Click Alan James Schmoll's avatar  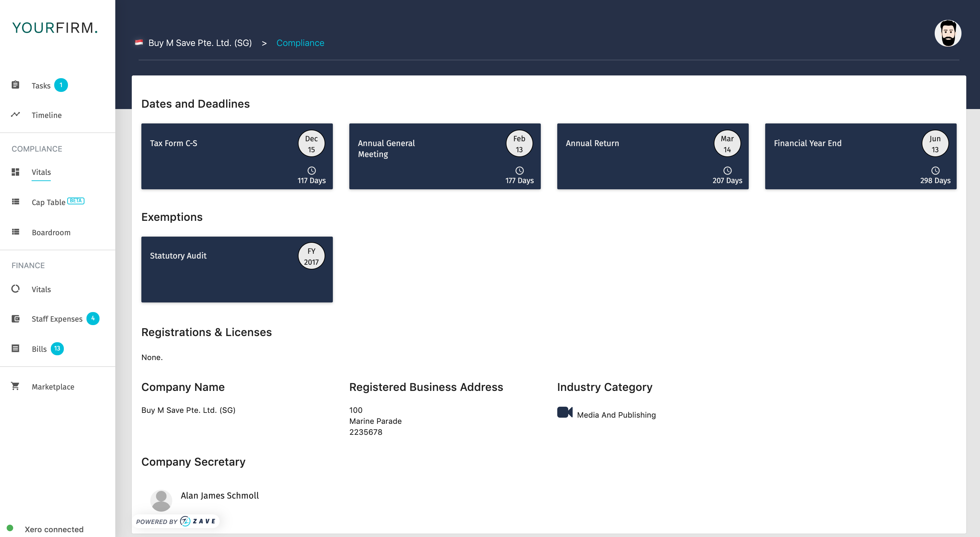[x=161, y=500]
